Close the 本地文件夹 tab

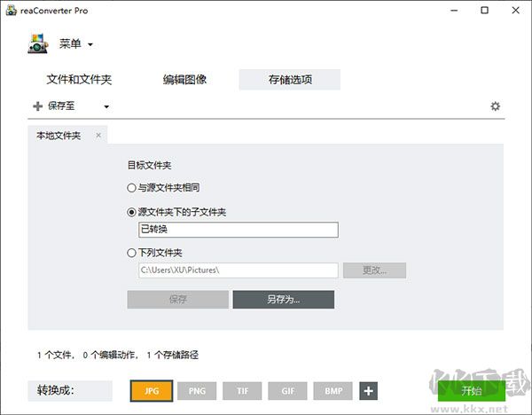(x=98, y=136)
